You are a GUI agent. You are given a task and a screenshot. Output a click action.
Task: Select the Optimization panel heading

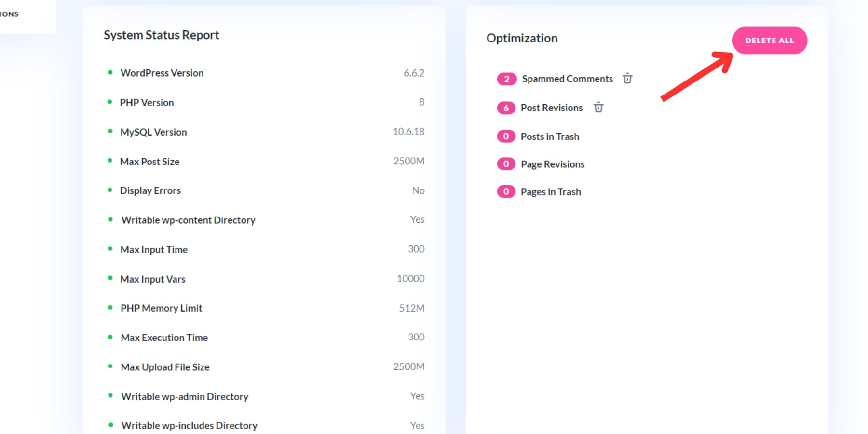pyautogui.click(x=522, y=38)
